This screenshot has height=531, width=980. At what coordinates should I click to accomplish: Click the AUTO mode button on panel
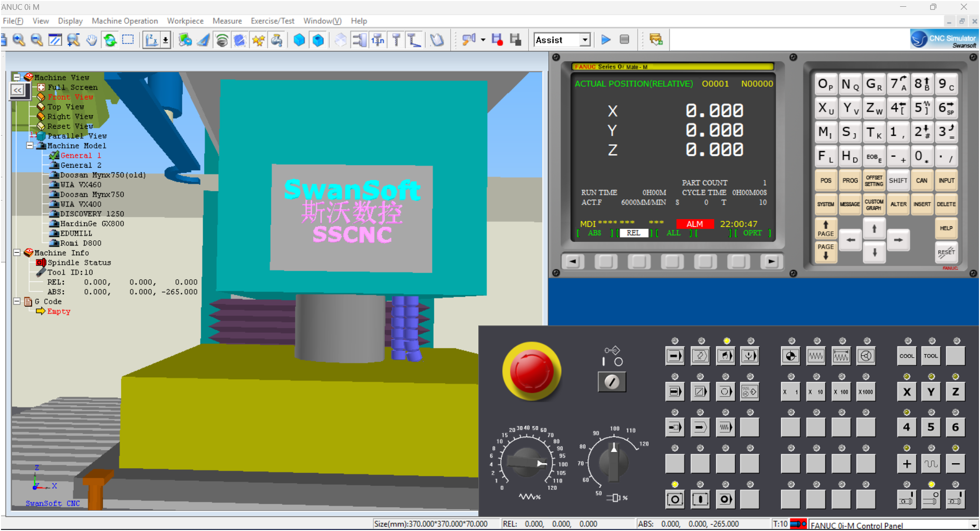(x=675, y=356)
